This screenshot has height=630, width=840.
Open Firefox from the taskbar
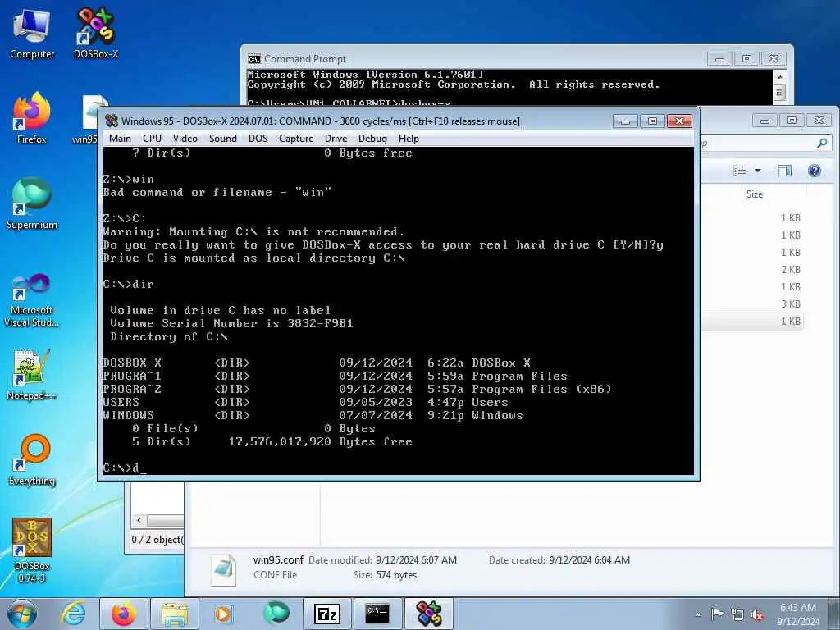(x=124, y=614)
